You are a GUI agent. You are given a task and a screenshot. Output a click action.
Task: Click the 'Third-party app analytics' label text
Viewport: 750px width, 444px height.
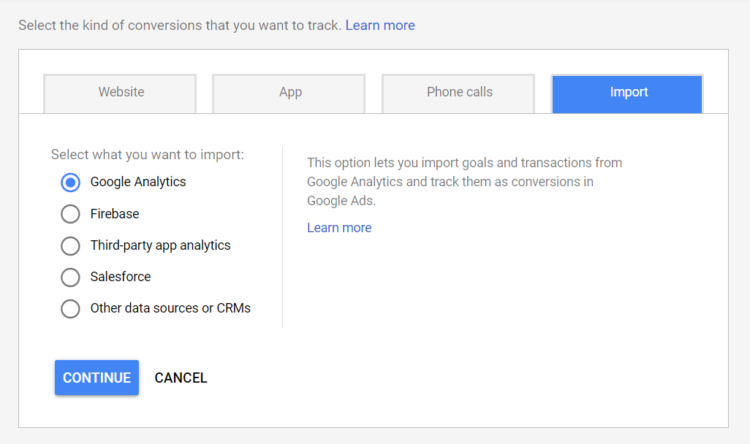click(x=160, y=246)
